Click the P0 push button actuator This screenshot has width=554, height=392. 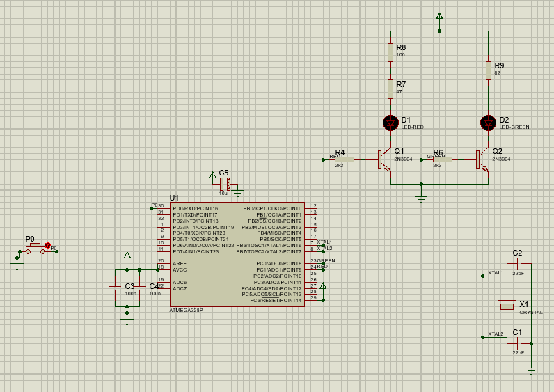pos(35,245)
